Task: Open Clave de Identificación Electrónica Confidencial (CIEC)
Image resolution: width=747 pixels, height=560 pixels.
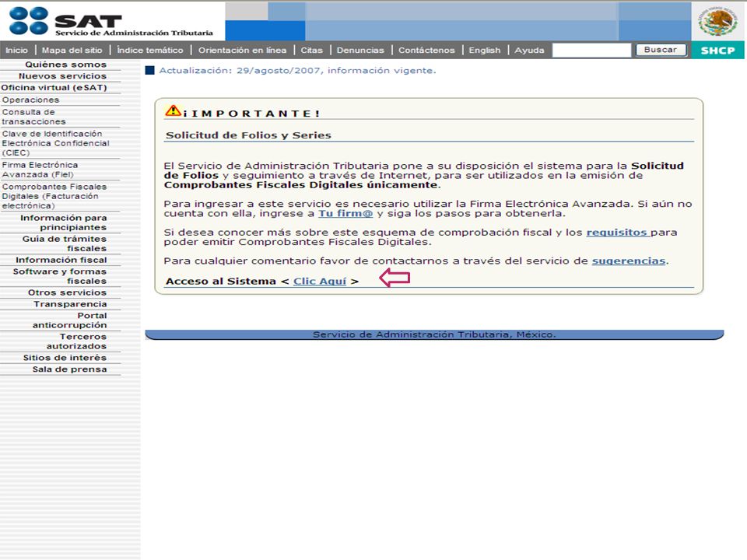Action: pyautogui.click(x=55, y=143)
